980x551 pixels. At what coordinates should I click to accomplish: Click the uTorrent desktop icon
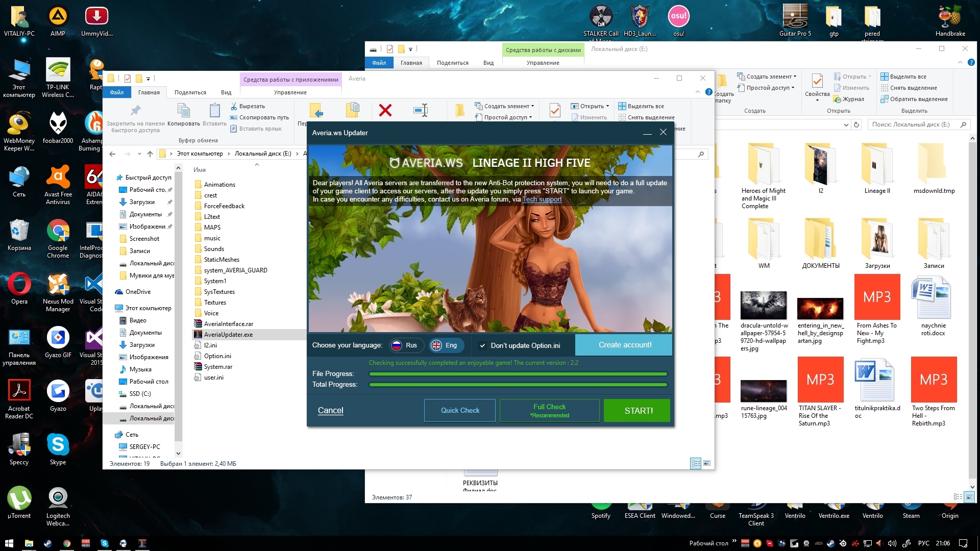click(19, 498)
